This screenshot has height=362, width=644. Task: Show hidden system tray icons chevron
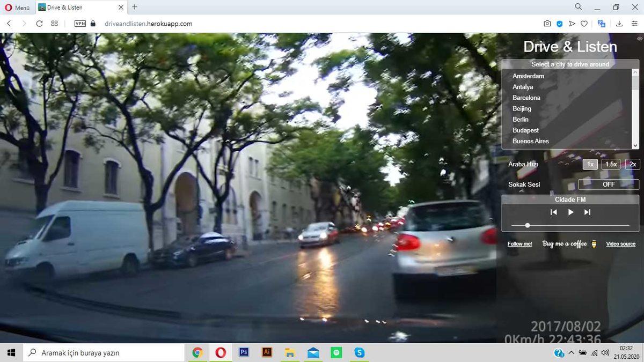(x=570, y=352)
